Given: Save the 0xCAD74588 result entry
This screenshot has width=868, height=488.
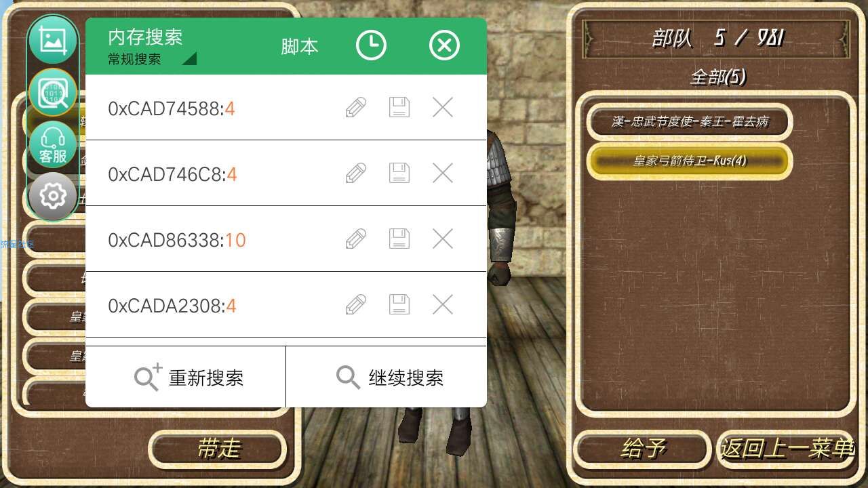Looking at the screenshot, I should point(399,107).
